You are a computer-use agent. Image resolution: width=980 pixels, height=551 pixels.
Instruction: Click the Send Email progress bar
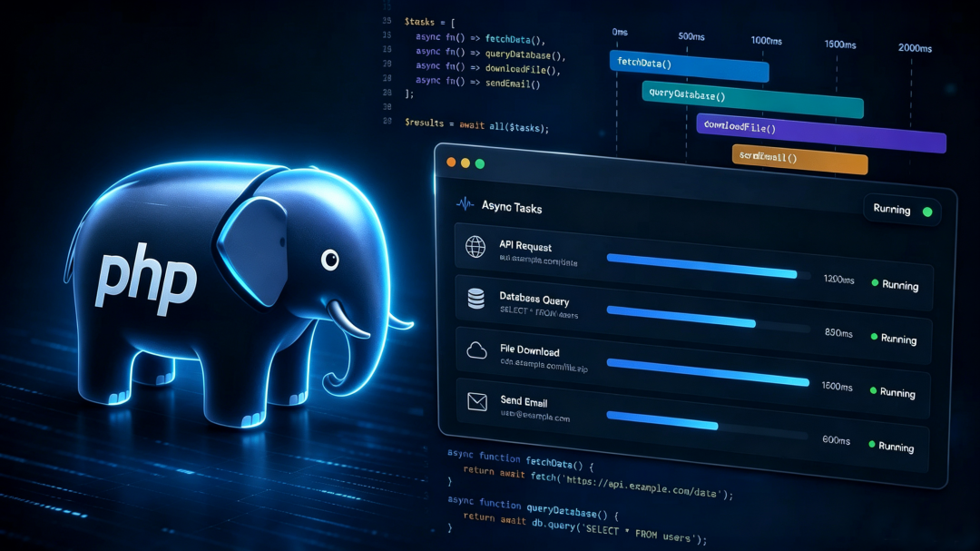pyautogui.click(x=706, y=424)
